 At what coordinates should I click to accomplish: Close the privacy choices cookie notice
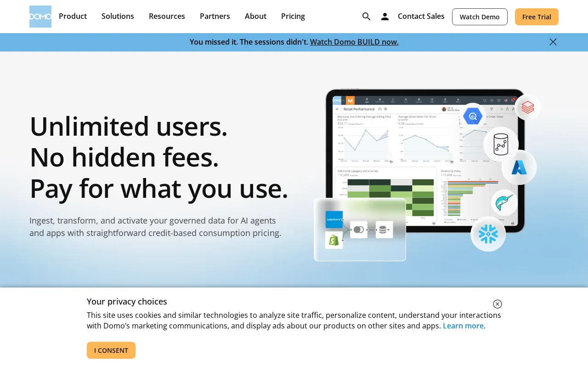pos(498,304)
